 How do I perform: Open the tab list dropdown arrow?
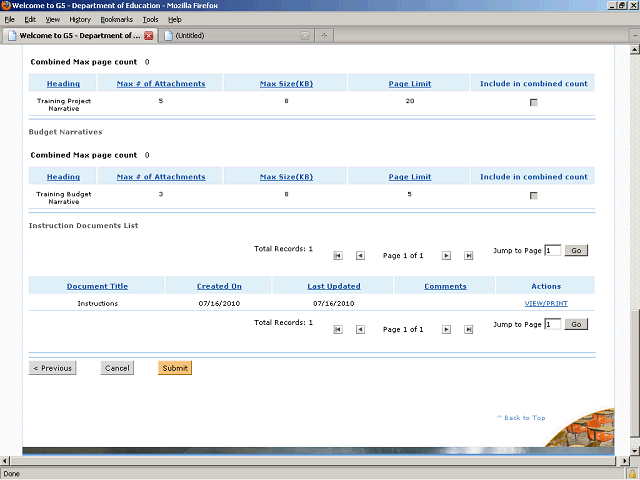(x=635, y=36)
